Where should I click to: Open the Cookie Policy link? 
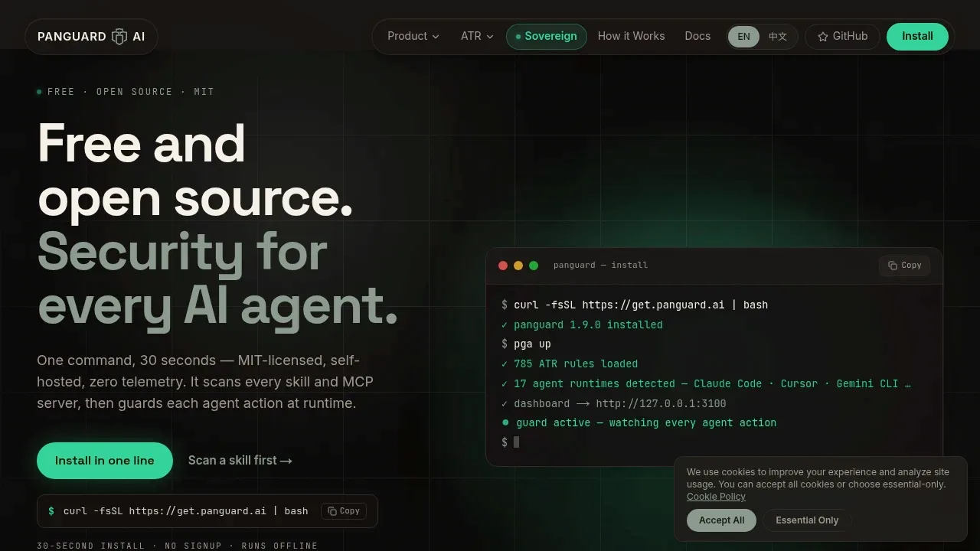pos(716,497)
